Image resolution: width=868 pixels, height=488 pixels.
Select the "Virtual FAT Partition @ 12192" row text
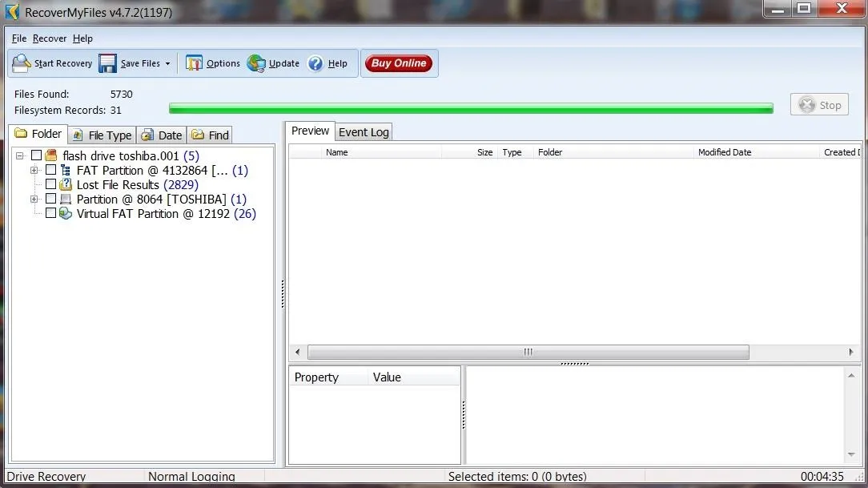153,213
